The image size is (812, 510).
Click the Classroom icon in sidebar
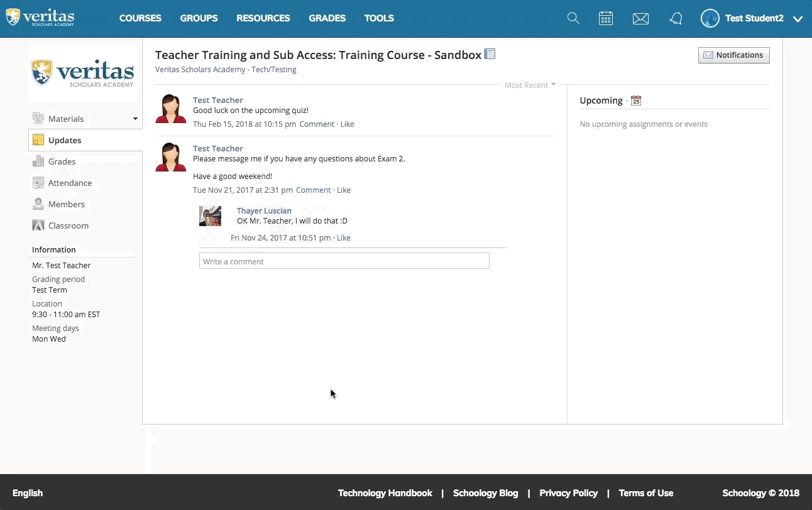click(38, 225)
